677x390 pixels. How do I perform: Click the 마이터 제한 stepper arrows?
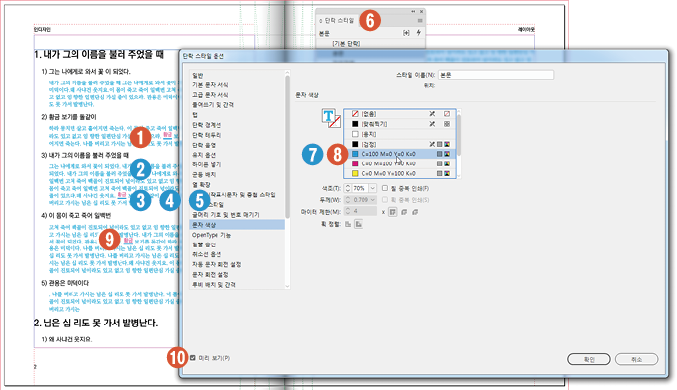348,212
